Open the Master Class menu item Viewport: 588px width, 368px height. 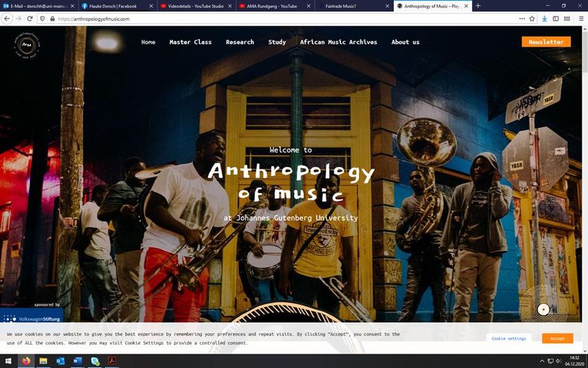pos(190,42)
